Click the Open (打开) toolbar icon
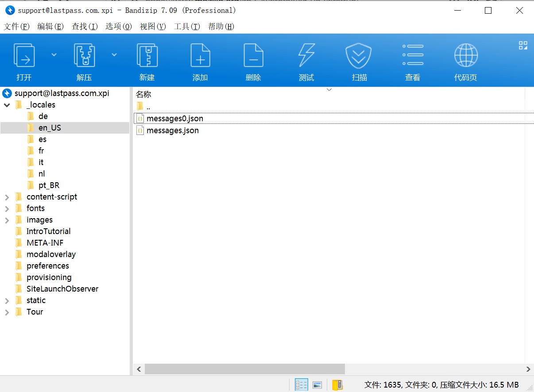 tap(24, 55)
